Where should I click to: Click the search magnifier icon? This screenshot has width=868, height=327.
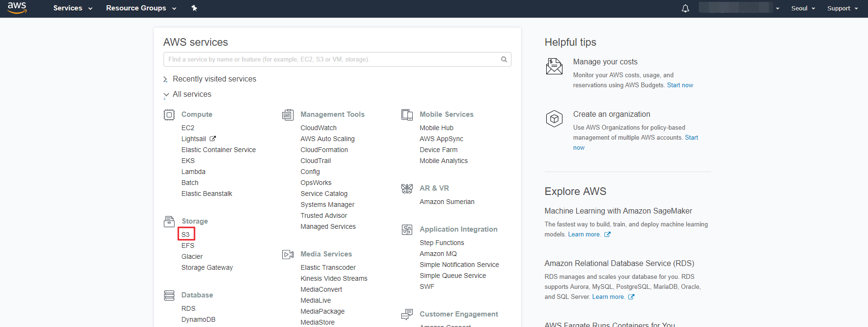point(503,60)
